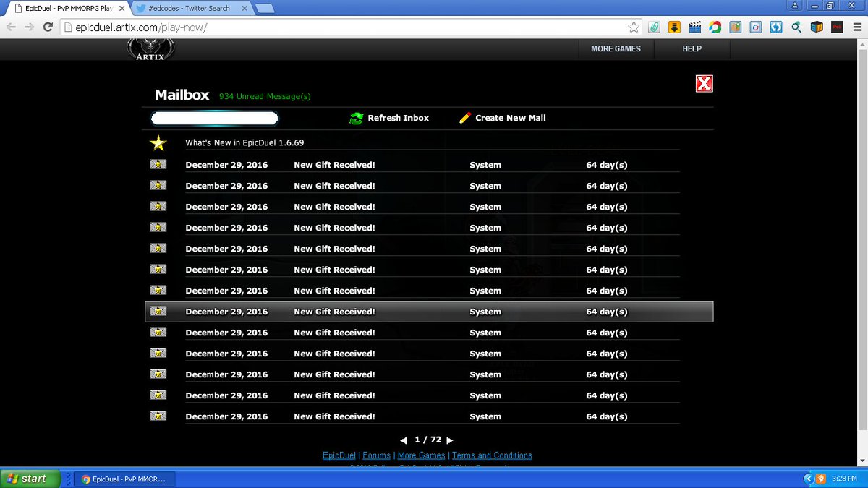This screenshot has width=868, height=488.
Task: Click the 934 Unread Message(s) text
Action: 265,97
